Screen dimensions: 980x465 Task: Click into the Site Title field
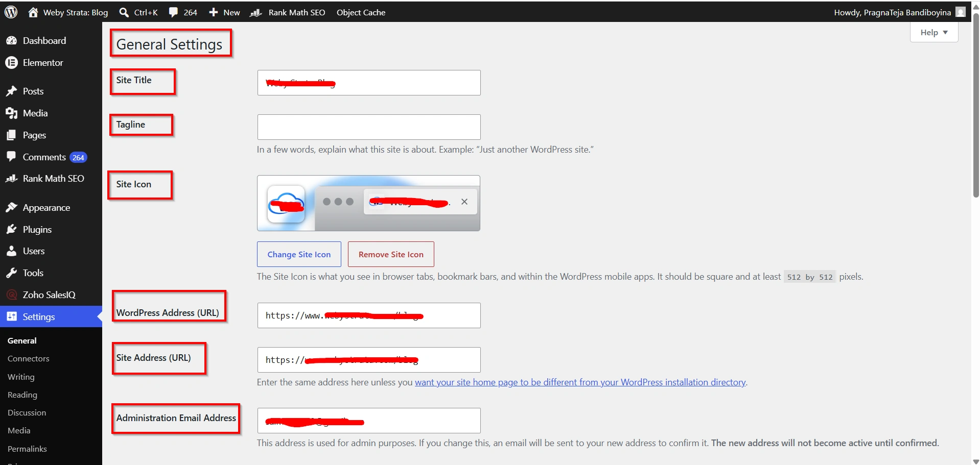[369, 83]
